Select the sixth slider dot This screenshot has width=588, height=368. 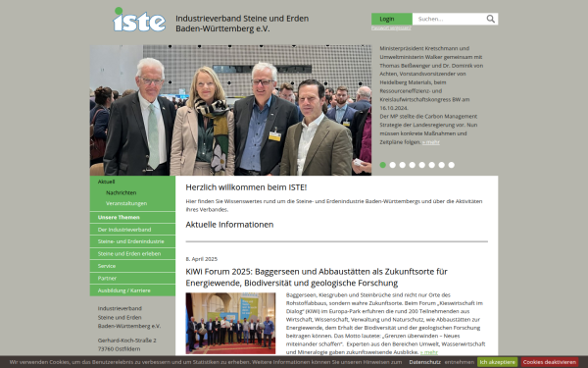pos(431,165)
